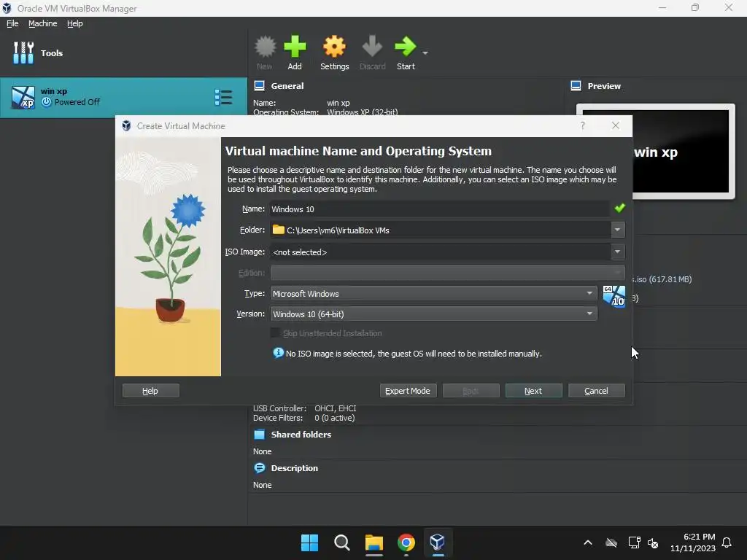Image resolution: width=747 pixels, height=560 pixels.
Task: Click the Windows 10 64-bit OS icon
Action: (614, 296)
